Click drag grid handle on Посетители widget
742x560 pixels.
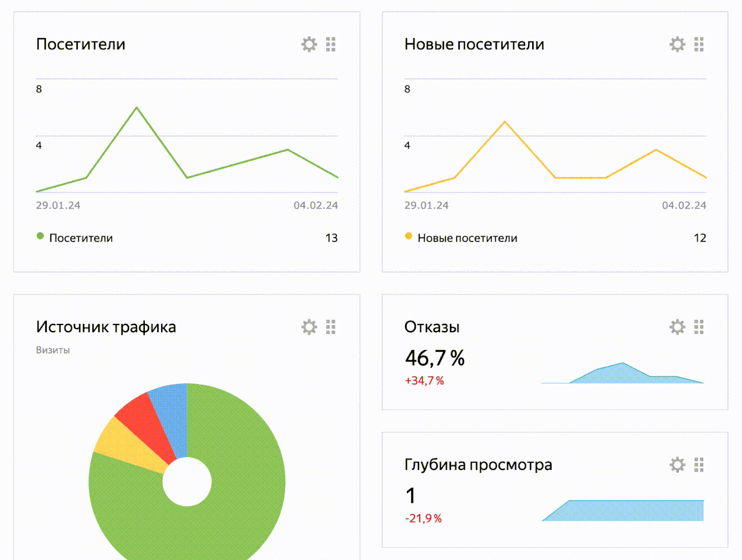tap(331, 44)
